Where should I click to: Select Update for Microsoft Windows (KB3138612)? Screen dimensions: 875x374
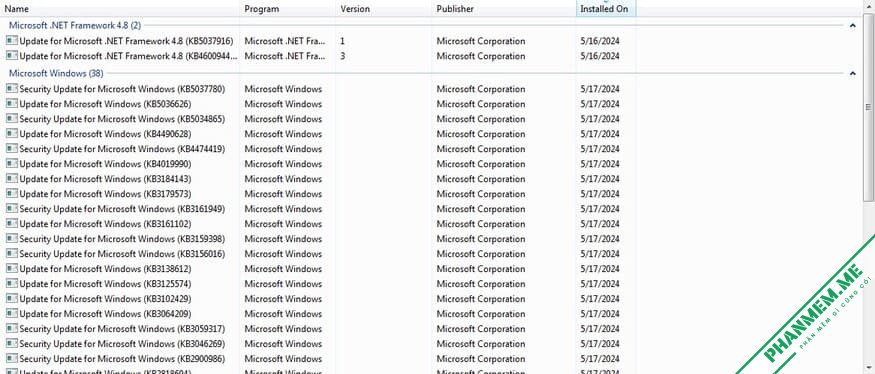(105, 269)
